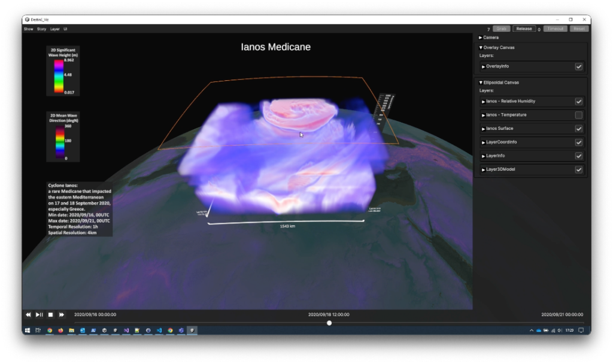Click the rewind playback button
The image size is (613, 364).
tap(28, 314)
